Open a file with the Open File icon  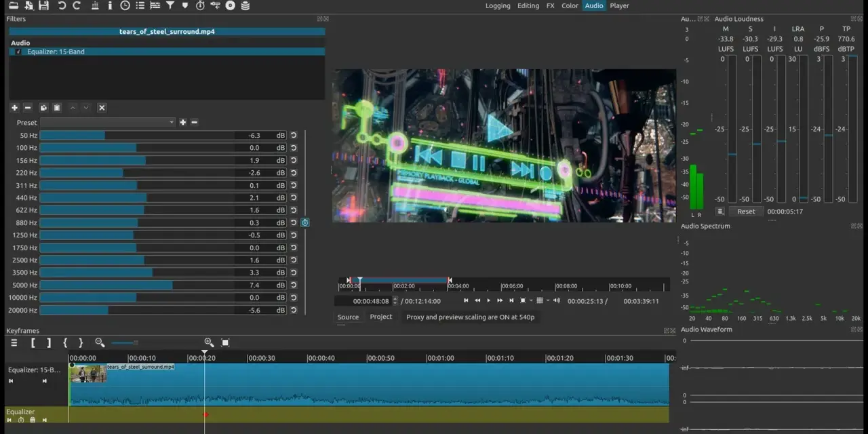coord(12,5)
